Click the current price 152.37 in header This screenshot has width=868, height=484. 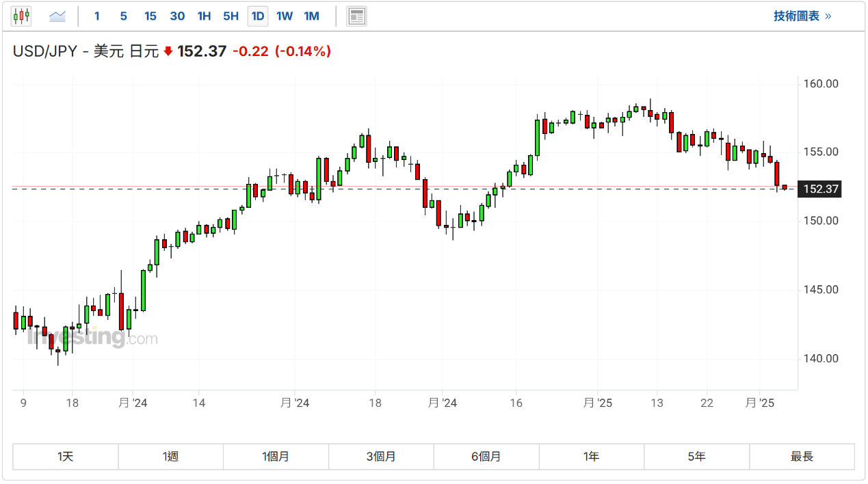[202, 51]
